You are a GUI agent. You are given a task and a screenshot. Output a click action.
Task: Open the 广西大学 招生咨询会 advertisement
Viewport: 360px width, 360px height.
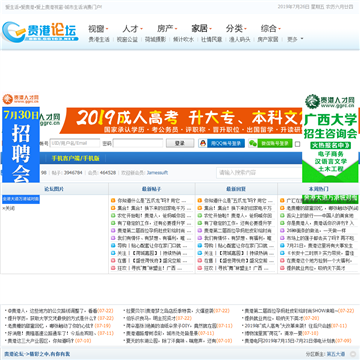(x=330, y=147)
